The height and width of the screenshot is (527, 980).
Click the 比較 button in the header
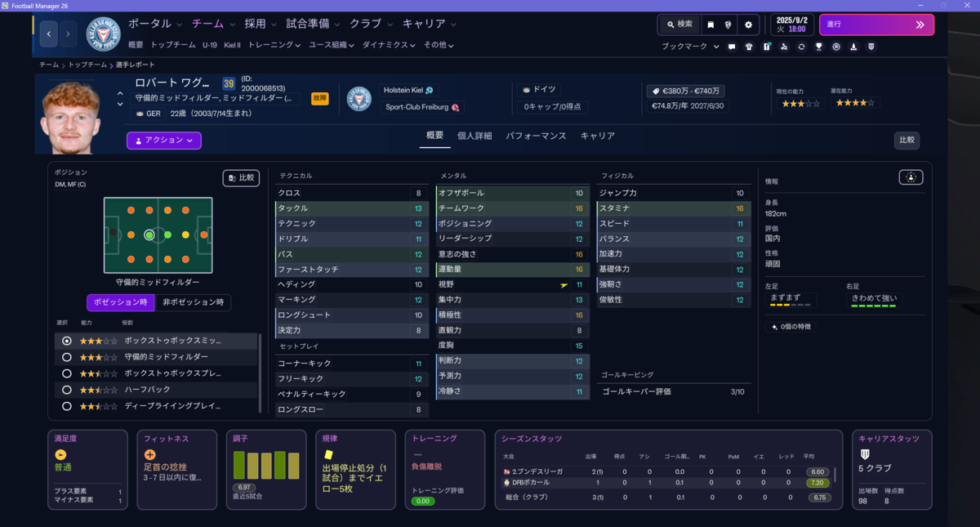click(x=907, y=141)
